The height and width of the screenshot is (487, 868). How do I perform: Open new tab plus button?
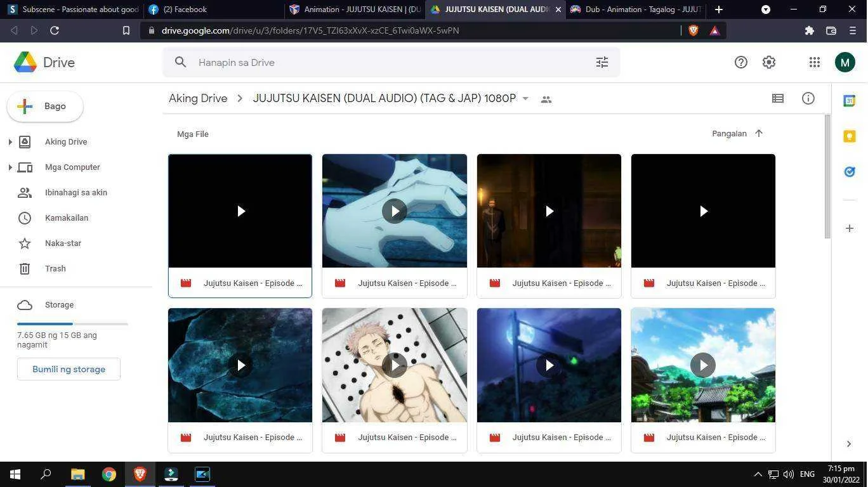[x=719, y=10]
